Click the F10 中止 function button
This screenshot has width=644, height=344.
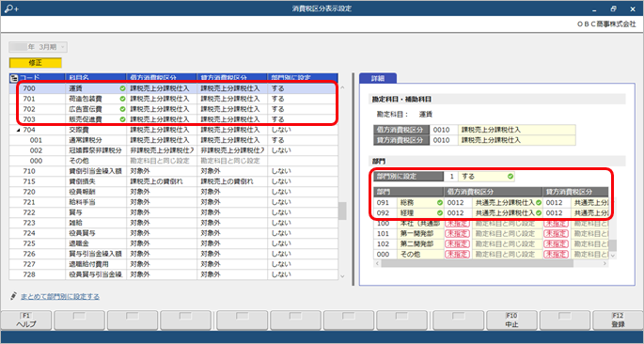click(x=511, y=321)
